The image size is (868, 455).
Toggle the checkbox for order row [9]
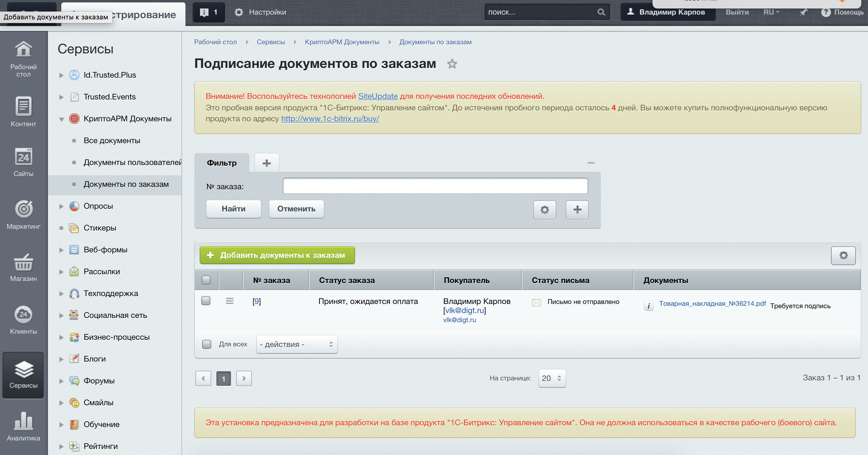[205, 301]
